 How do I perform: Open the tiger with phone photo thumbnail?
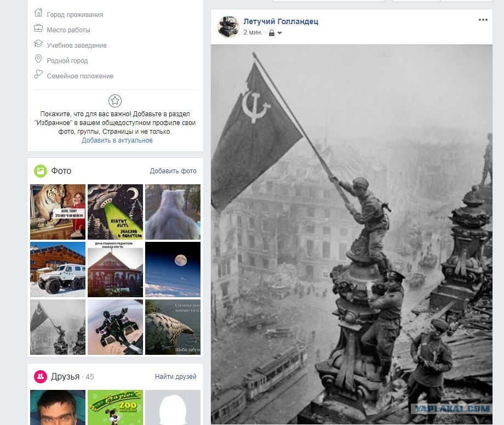click(58, 212)
